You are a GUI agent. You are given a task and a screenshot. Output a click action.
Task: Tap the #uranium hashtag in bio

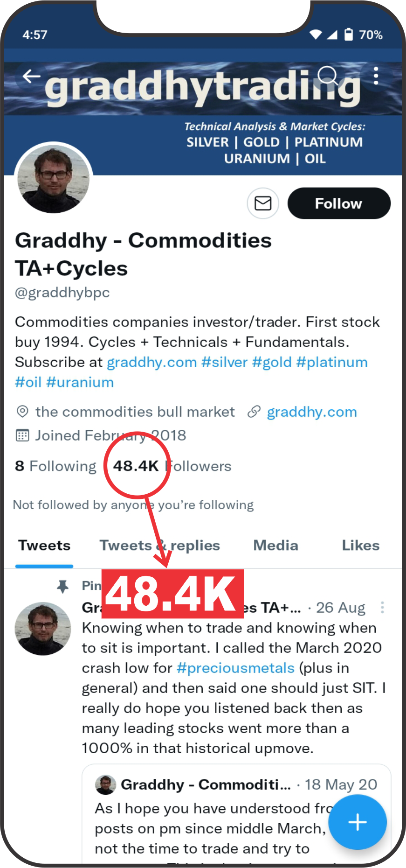coord(80,382)
